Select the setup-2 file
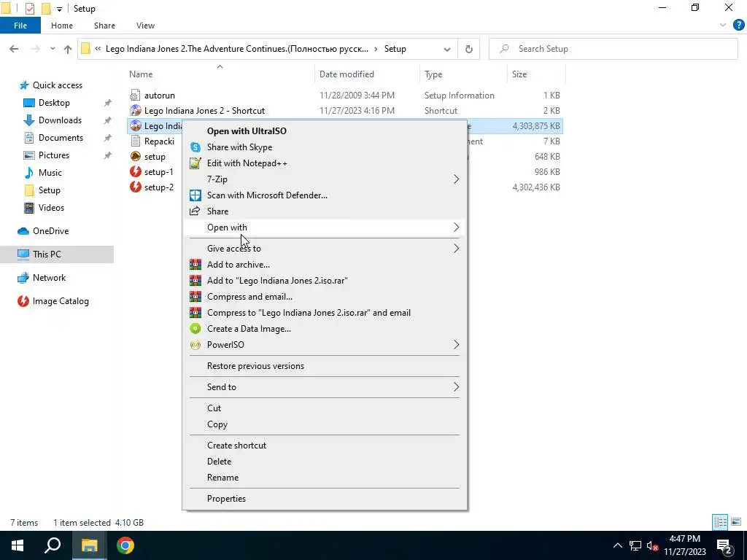The height and width of the screenshot is (560, 747). (158, 187)
